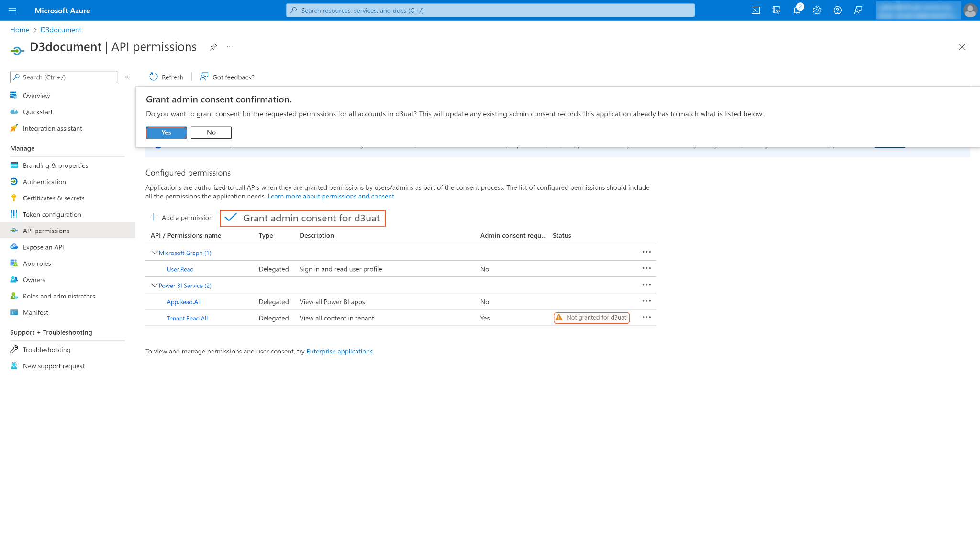Click the top bar feedback icon
Image resolution: width=980 pixels, height=551 pixels.
click(858, 11)
